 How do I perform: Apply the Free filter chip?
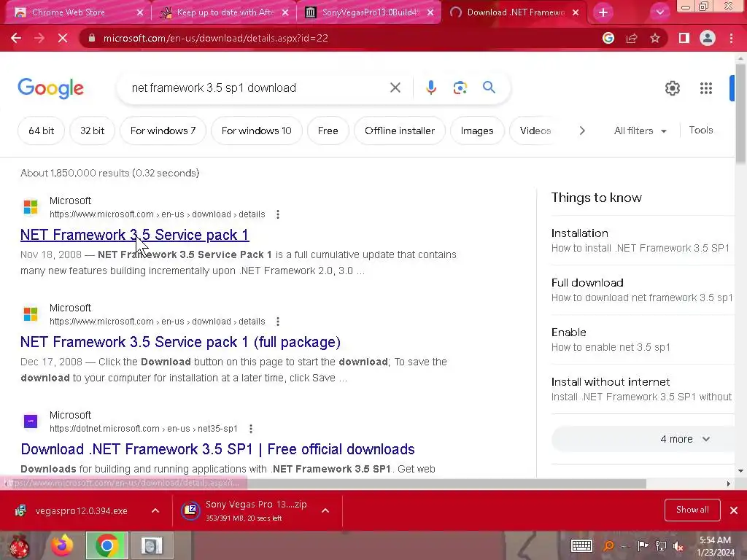pyautogui.click(x=328, y=131)
